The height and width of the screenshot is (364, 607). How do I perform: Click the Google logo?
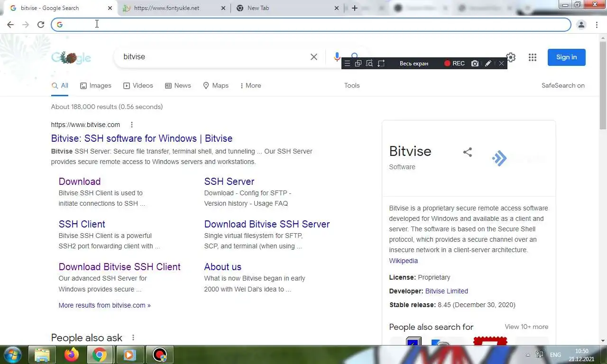point(71,57)
